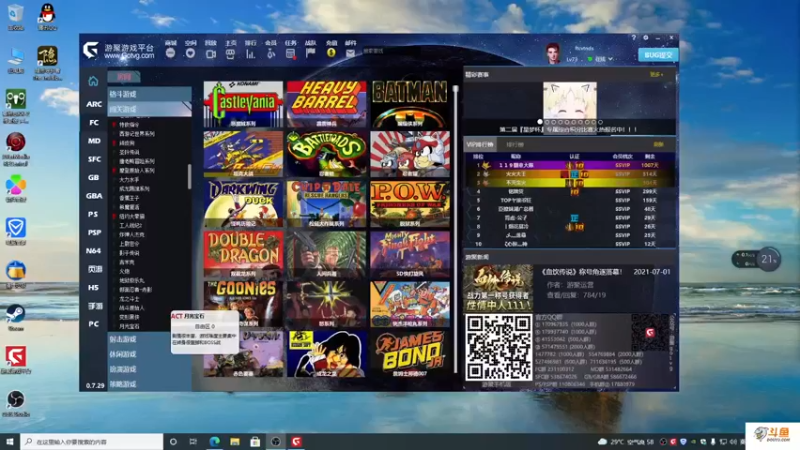Open the Chip 'n Dale game tile
This screenshot has width=800, height=450.
[327, 204]
